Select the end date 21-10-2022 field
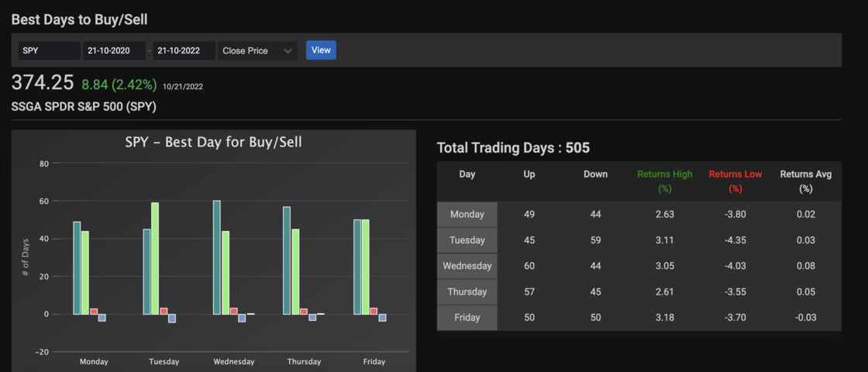This screenshot has width=868, height=372. [184, 50]
